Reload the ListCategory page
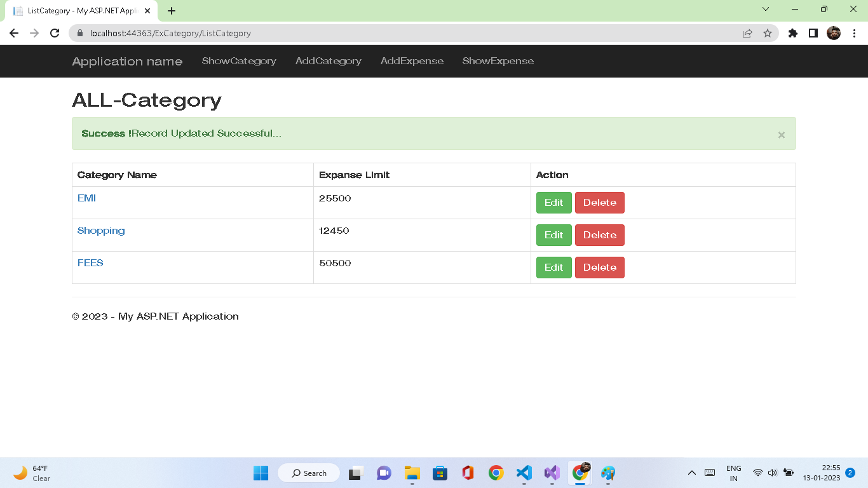 click(54, 33)
